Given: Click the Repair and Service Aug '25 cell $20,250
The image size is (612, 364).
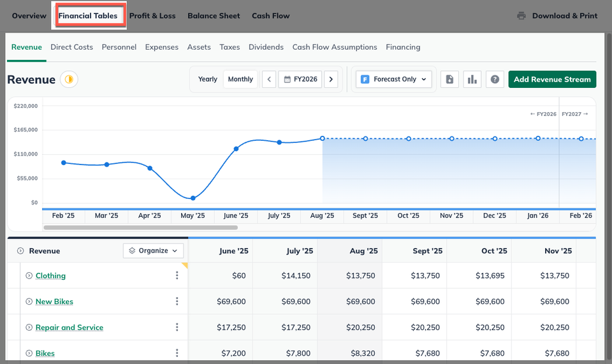Looking at the screenshot, I should (x=350, y=327).
